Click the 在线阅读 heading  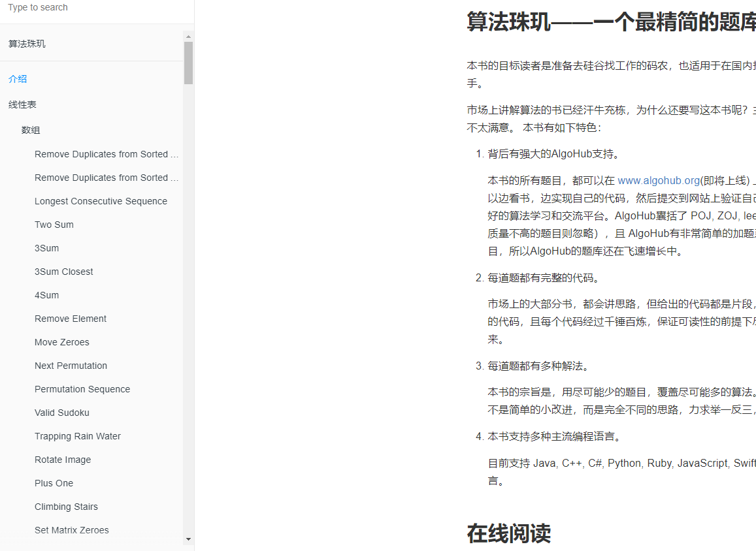coord(508,533)
